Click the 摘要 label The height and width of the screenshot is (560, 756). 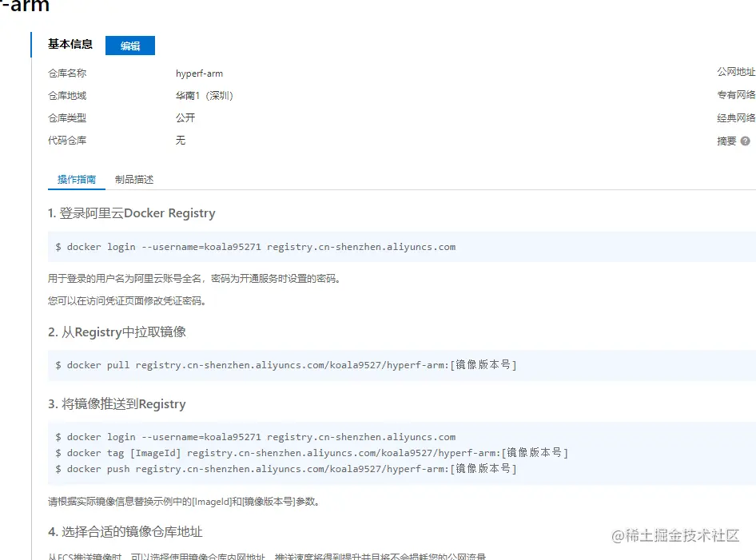point(726,141)
